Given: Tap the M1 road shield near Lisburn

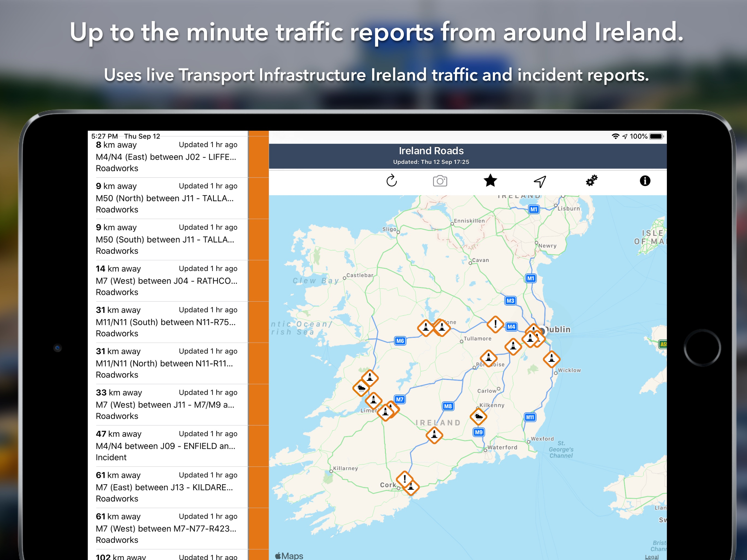Looking at the screenshot, I should click(533, 209).
